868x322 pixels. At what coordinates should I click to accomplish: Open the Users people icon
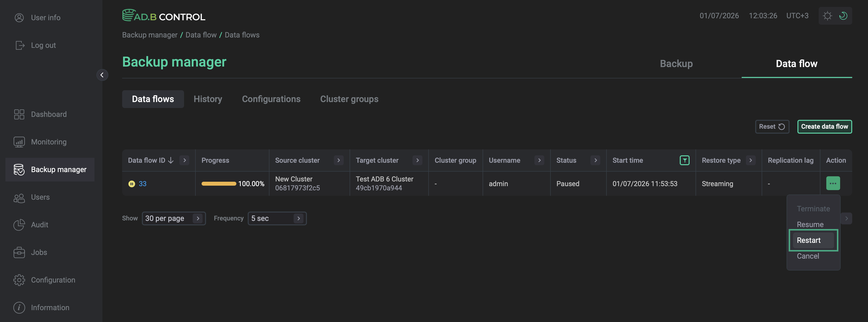(x=19, y=197)
